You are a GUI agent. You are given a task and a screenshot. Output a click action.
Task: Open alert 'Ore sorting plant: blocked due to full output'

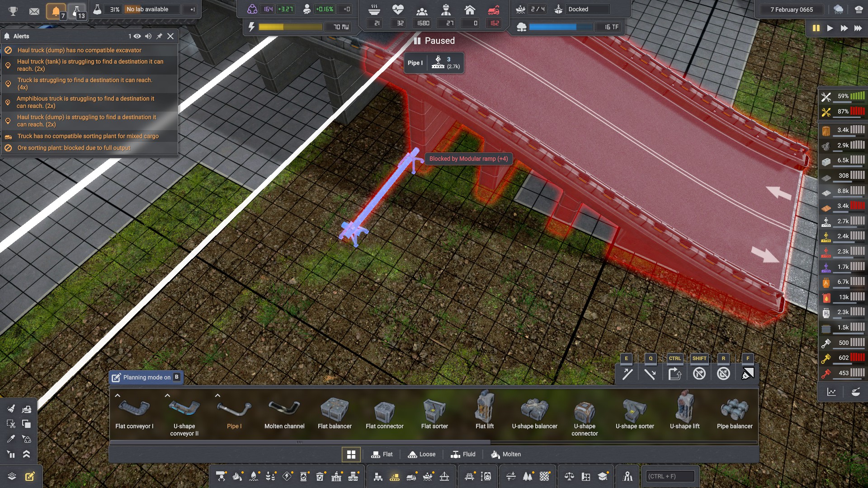89,148
